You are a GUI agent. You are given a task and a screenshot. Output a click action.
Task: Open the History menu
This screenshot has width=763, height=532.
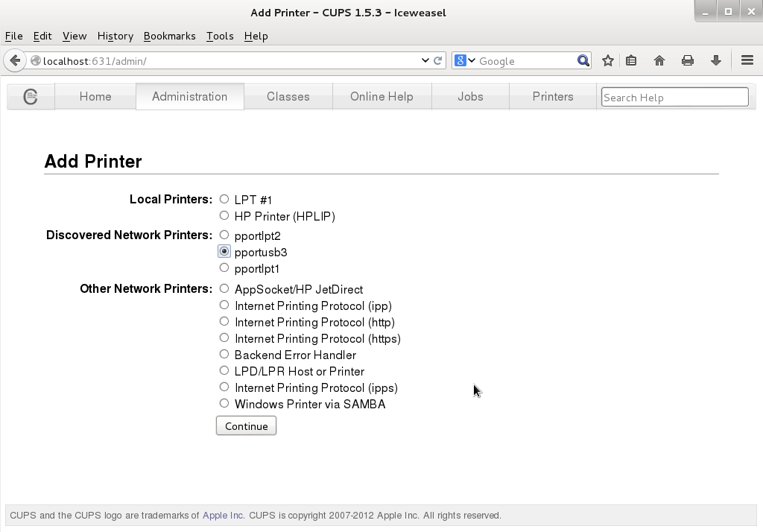click(x=115, y=36)
